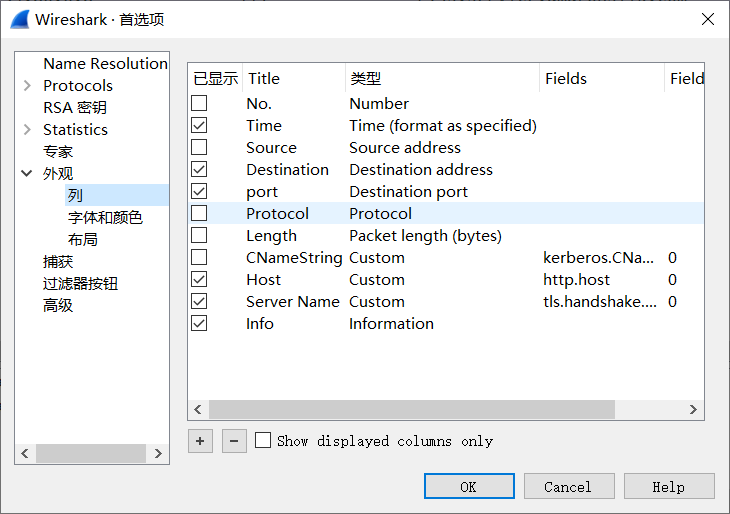Open the 捕获 preferences page
Image resolution: width=730 pixels, height=514 pixels.
point(58,262)
